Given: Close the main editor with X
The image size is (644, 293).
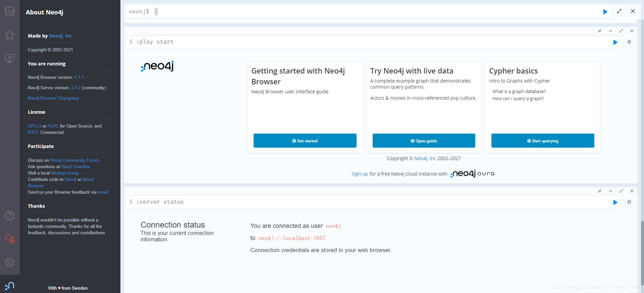Looking at the screenshot, I should coord(633,11).
